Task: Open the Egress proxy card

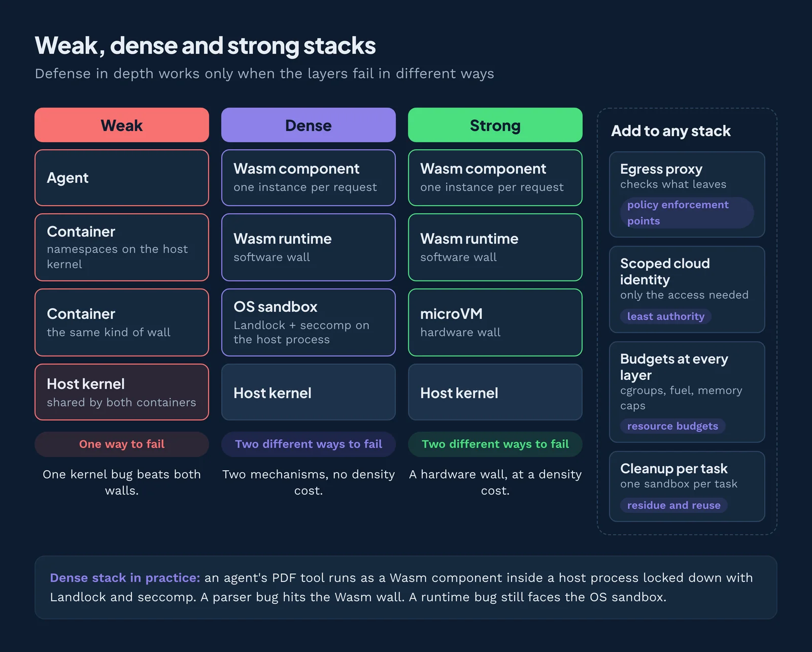Action: 687,194
